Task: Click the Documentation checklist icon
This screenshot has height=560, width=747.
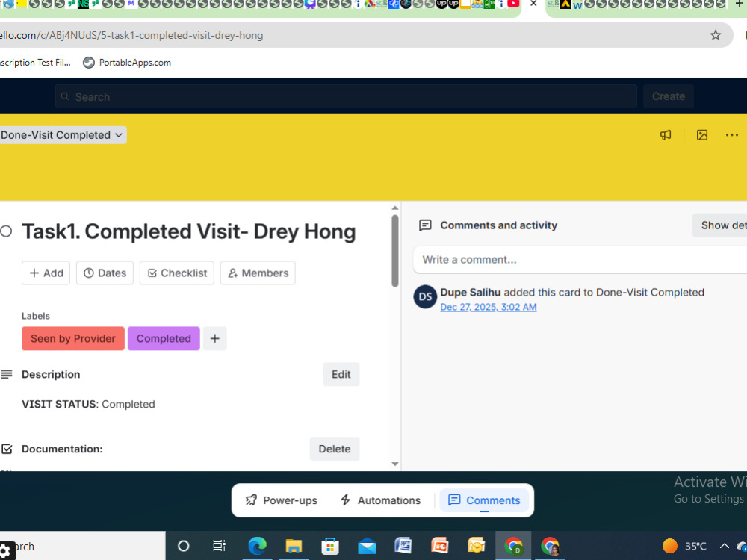Action: click(7, 449)
